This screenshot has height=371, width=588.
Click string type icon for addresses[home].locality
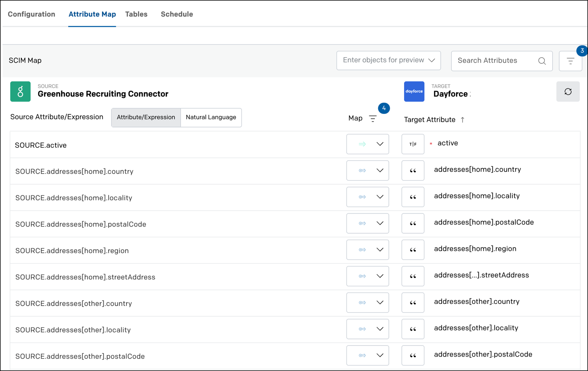pyautogui.click(x=413, y=197)
